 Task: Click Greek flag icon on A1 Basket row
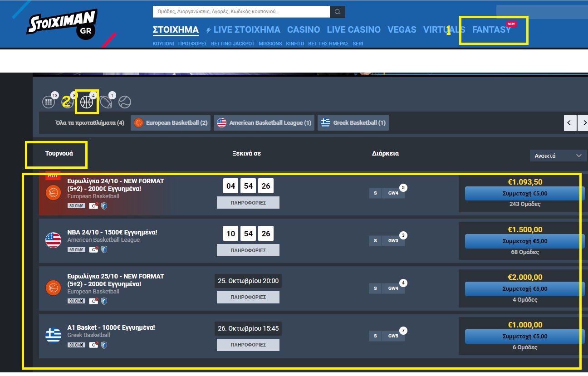(54, 336)
